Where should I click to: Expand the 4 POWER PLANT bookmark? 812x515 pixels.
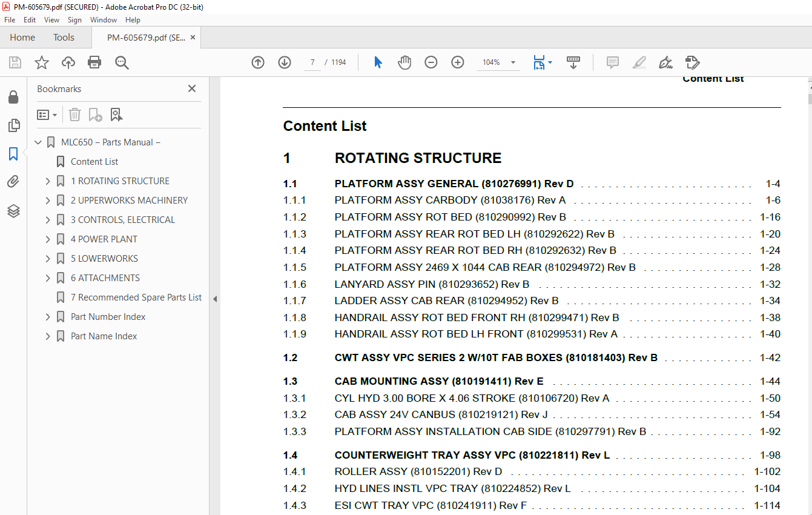pos(48,239)
